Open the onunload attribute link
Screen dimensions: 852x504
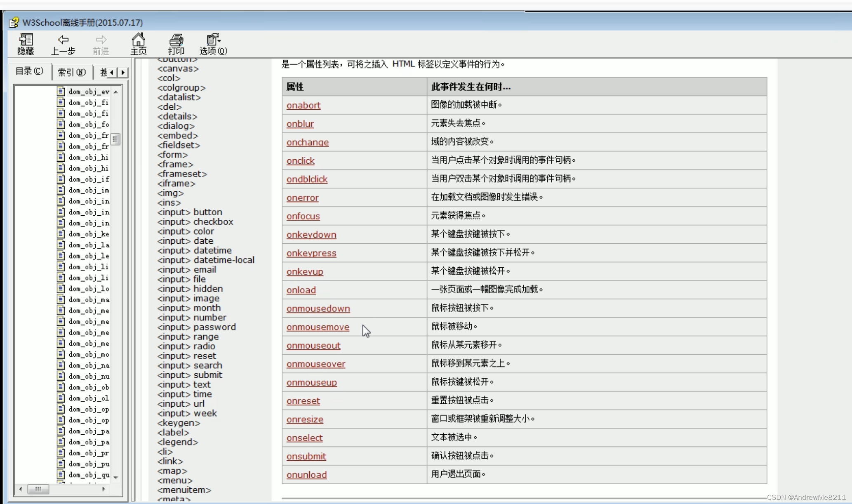click(306, 475)
